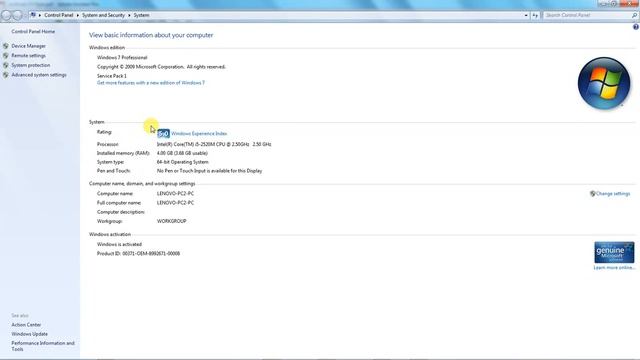This screenshot has height=360, width=640.
Task: Open Action Center under See also
Action: pos(26,325)
